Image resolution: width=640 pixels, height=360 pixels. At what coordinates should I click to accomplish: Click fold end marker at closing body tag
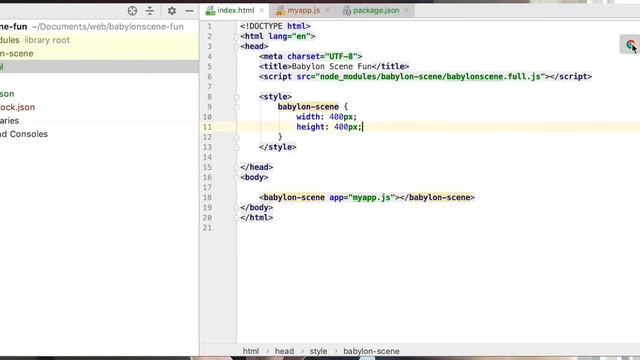(236, 208)
